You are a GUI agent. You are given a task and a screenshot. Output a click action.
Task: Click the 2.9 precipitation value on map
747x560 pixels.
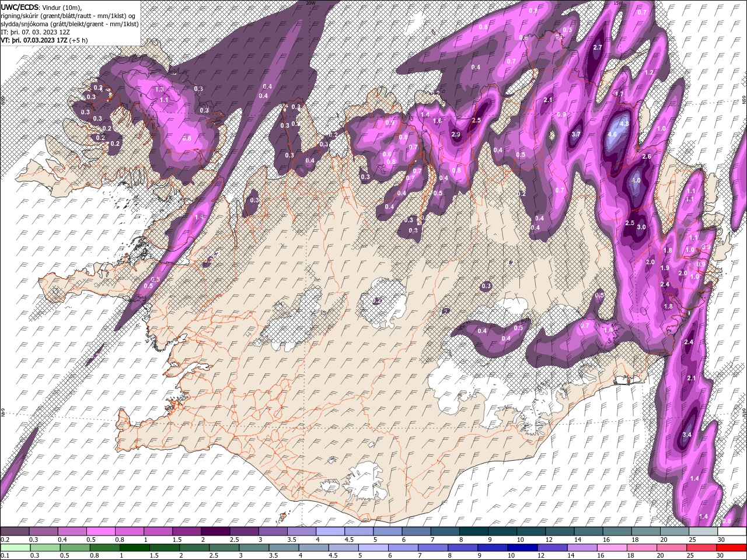point(456,134)
